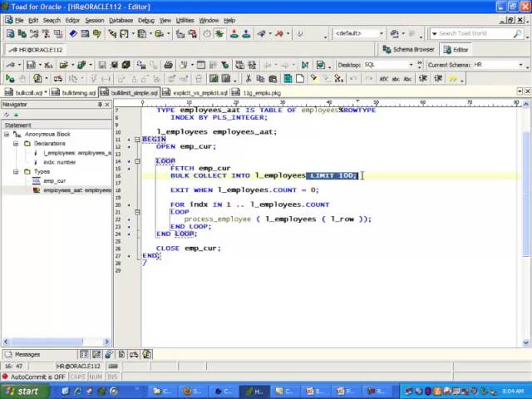This screenshot has width=532, height=399.
Task: Open the <default> workspace dropdown
Action: pos(382,33)
